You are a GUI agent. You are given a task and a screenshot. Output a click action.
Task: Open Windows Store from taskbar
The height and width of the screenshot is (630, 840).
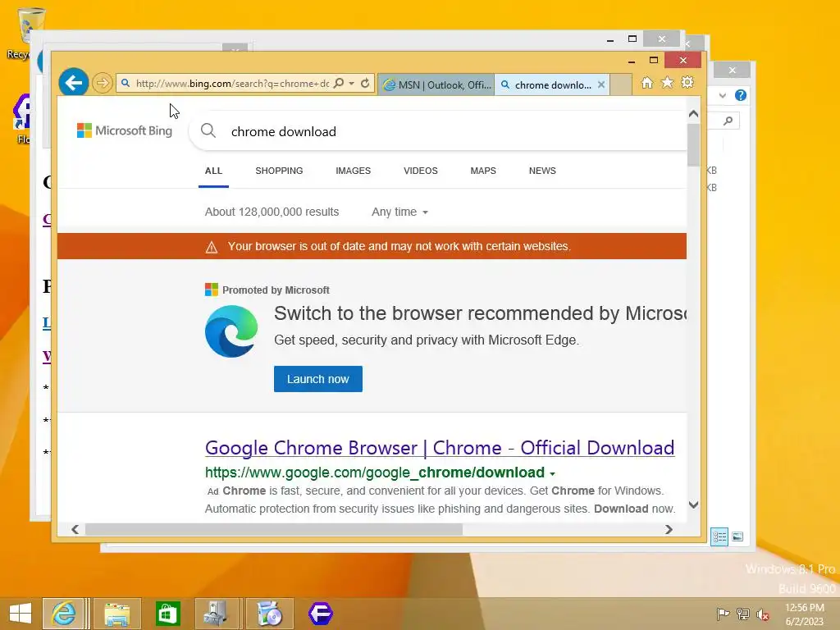pos(167,614)
